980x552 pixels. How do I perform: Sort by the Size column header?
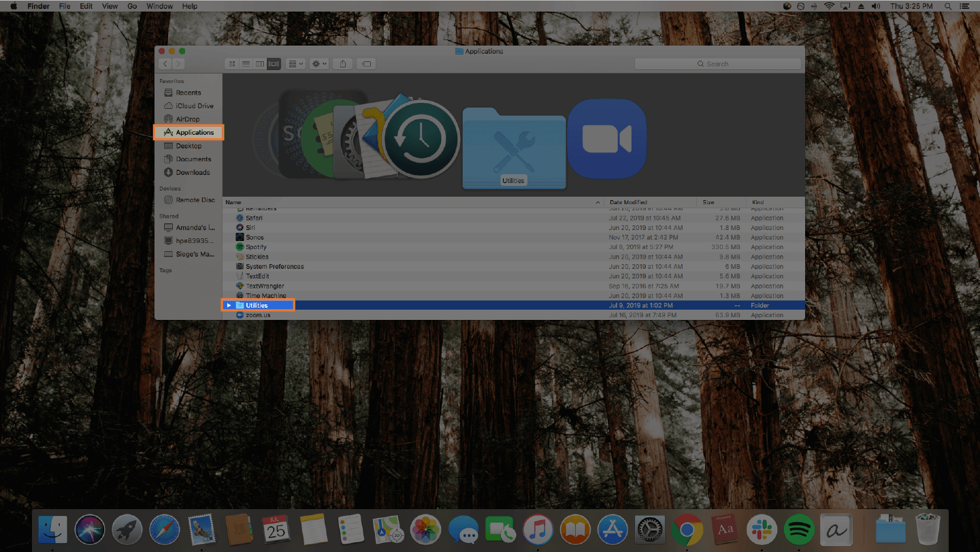(x=721, y=202)
